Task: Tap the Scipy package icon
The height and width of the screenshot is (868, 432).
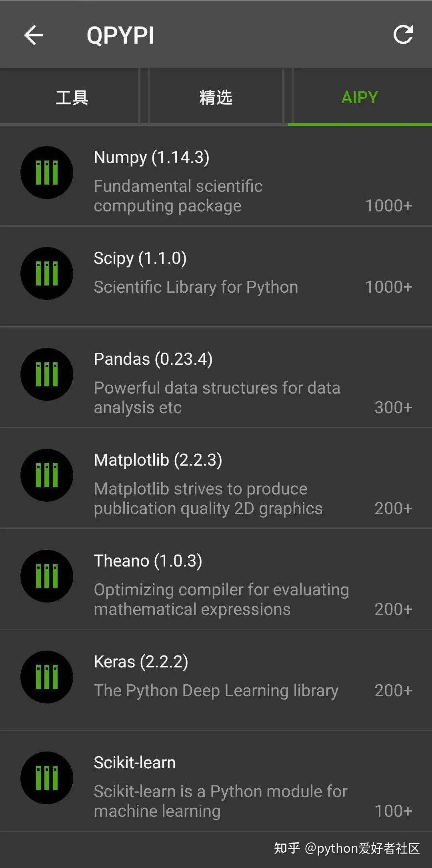Action: 47,273
